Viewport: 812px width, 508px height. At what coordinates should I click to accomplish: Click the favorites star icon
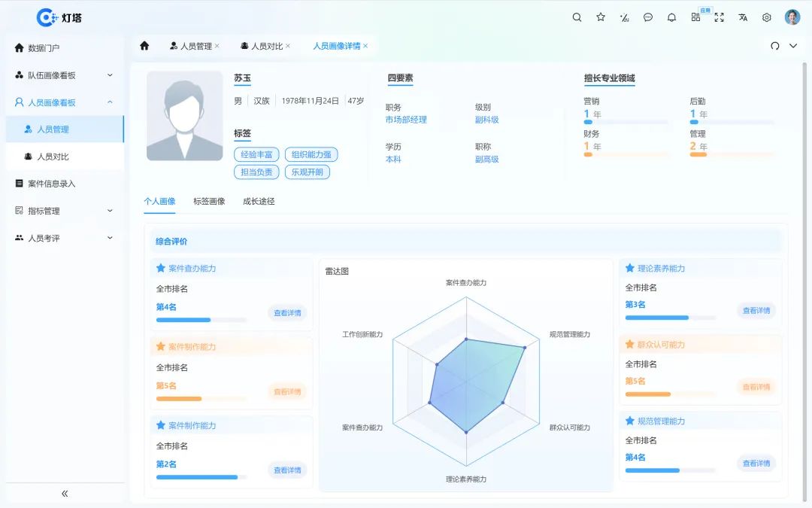pyautogui.click(x=601, y=17)
